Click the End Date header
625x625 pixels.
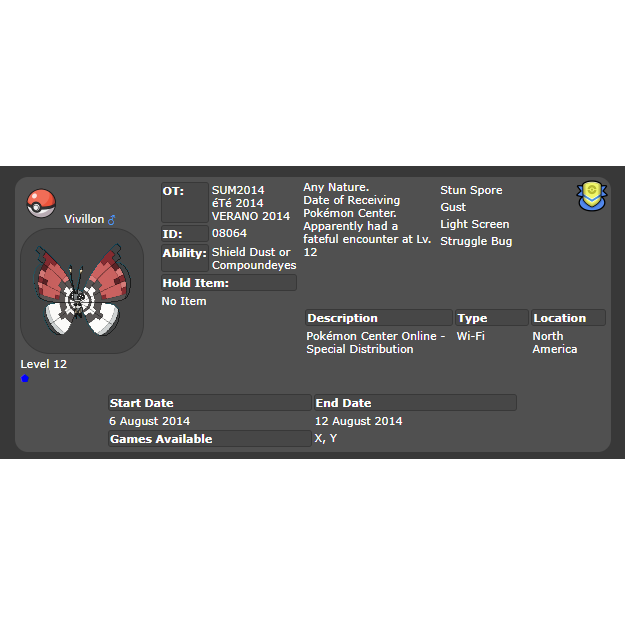coord(415,403)
